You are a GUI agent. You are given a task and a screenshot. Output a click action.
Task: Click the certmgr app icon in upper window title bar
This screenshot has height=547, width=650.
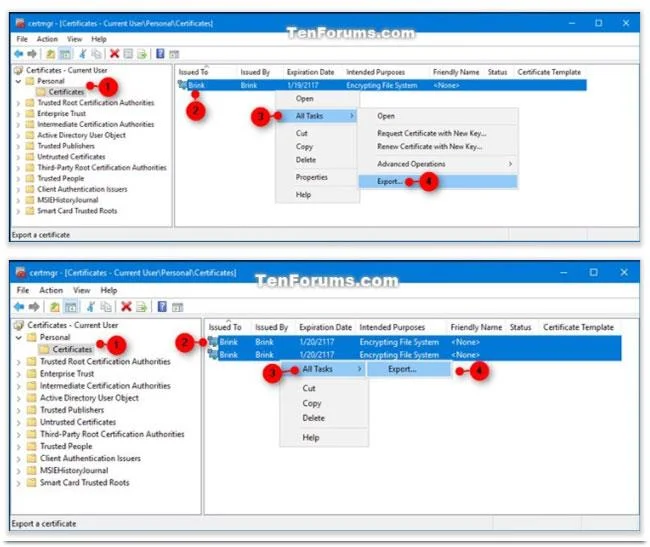[x=20, y=23]
